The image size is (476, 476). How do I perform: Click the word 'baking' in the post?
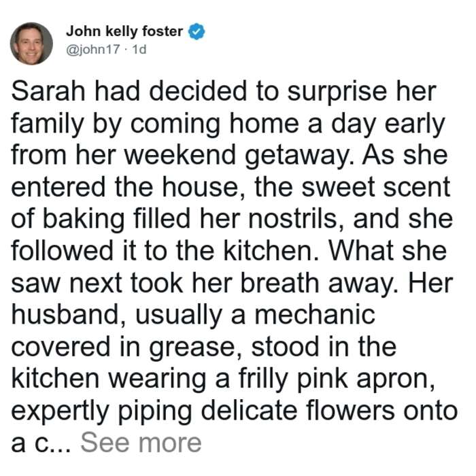[x=84, y=220]
